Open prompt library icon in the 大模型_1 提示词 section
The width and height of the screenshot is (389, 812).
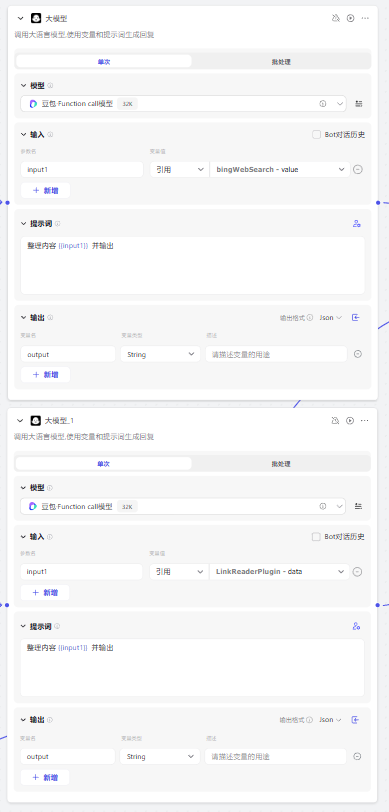pos(356,626)
